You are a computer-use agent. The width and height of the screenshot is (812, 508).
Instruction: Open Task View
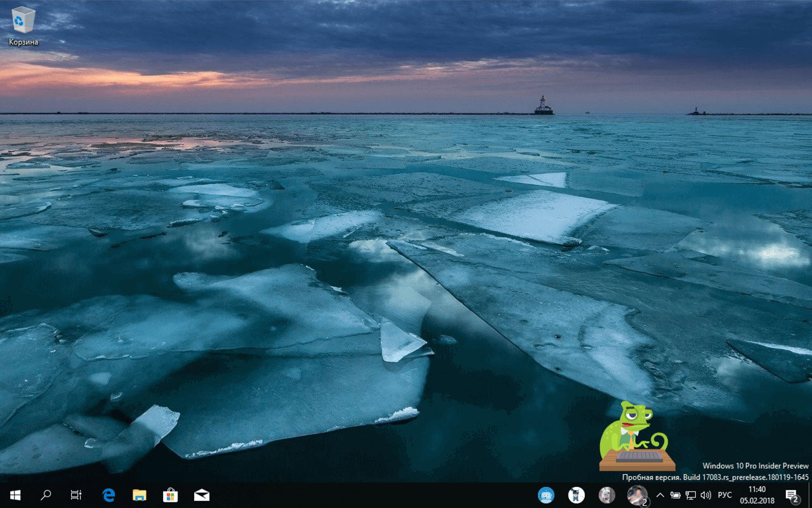coord(75,495)
